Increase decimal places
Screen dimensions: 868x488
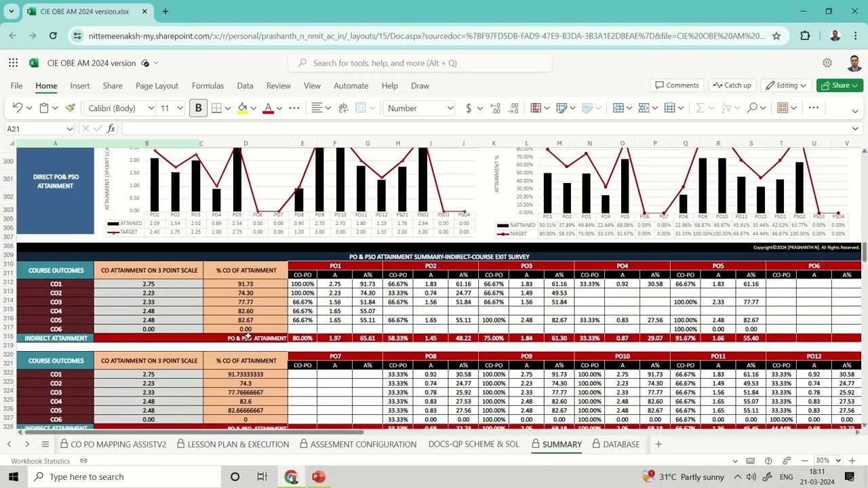point(495,108)
